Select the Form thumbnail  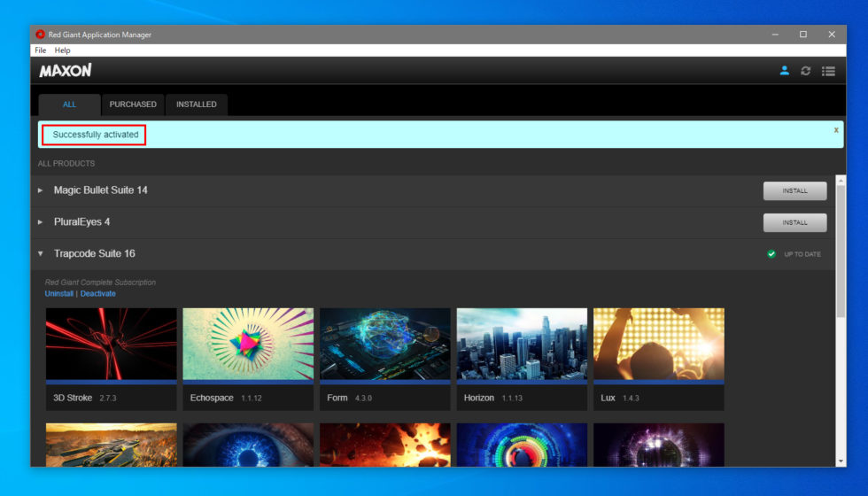384,345
